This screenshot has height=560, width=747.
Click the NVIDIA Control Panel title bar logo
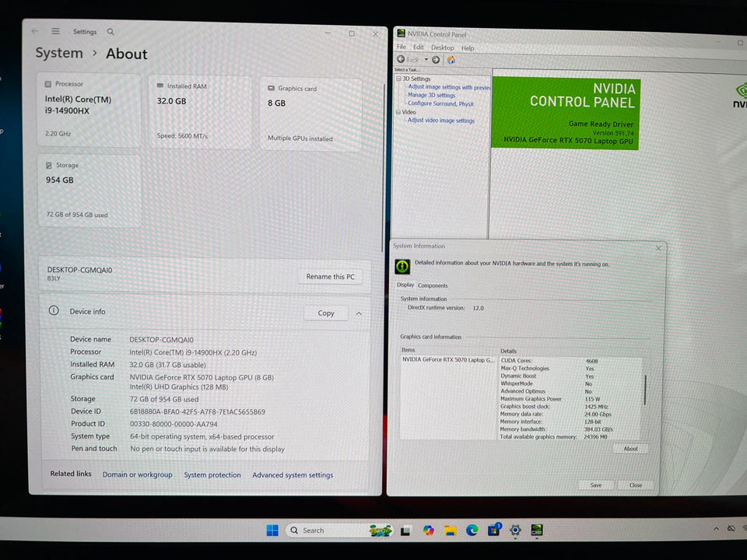(x=402, y=33)
